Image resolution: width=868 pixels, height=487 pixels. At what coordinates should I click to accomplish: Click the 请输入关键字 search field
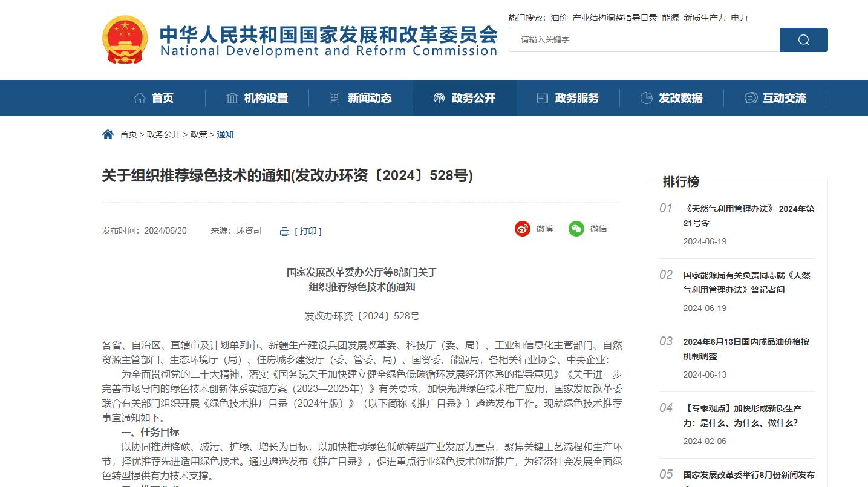tap(644, 40)
